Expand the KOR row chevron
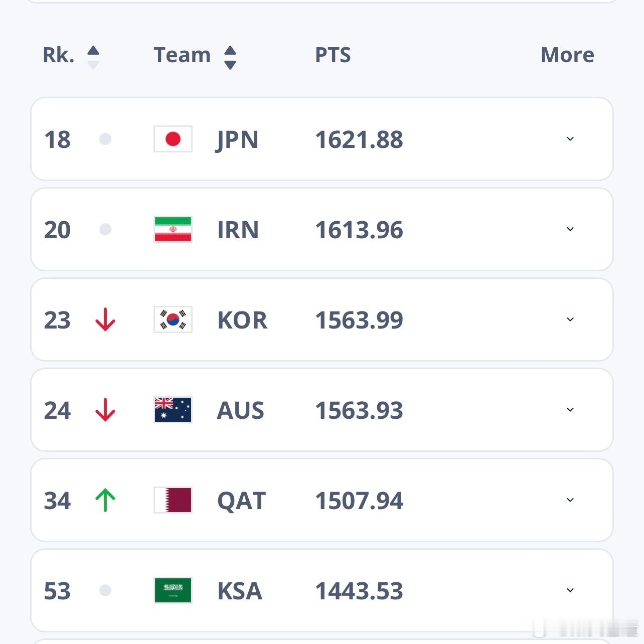 click(x=570, y=319)
